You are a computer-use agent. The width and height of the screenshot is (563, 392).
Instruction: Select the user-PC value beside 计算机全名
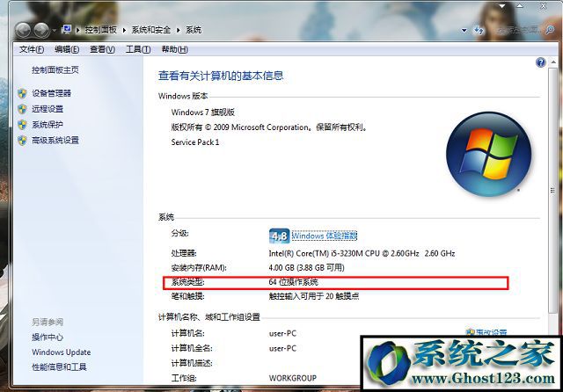coord(282,348)
